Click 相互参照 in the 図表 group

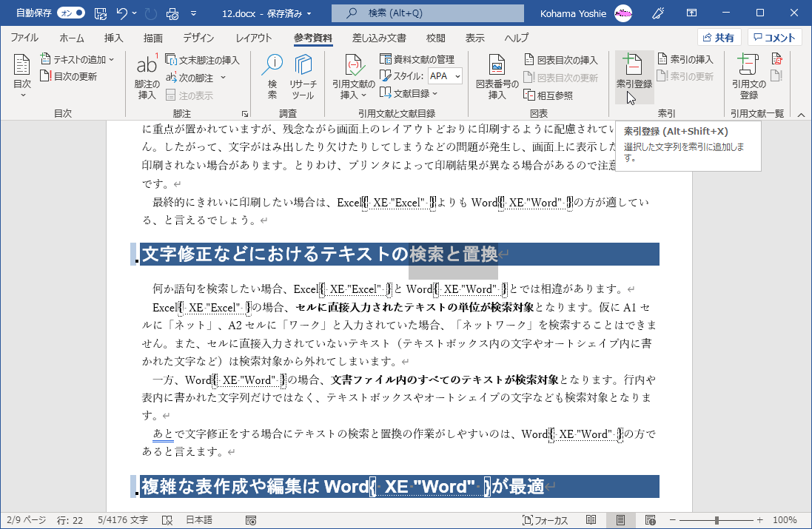pyautogui.click(x=548, y=95)
